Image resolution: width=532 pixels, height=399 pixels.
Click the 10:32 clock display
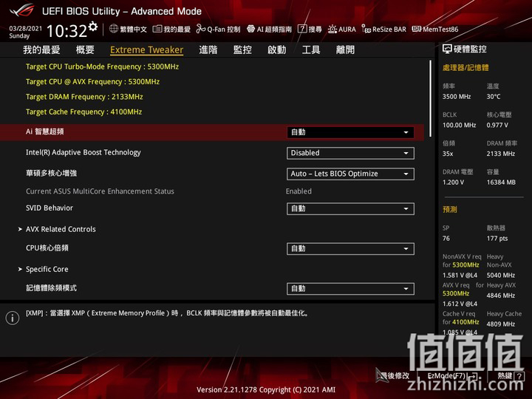point(66,31)
